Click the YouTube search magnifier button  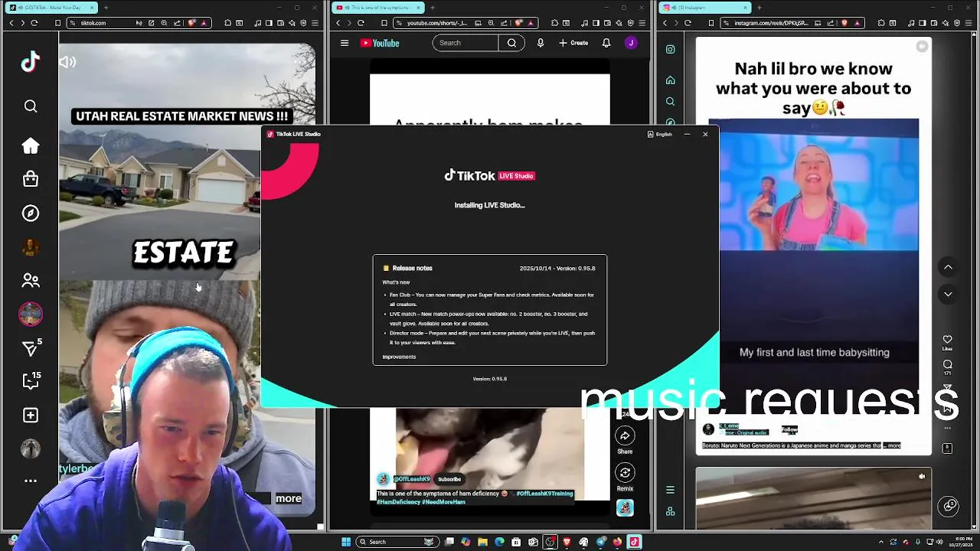tap(511, 43)
